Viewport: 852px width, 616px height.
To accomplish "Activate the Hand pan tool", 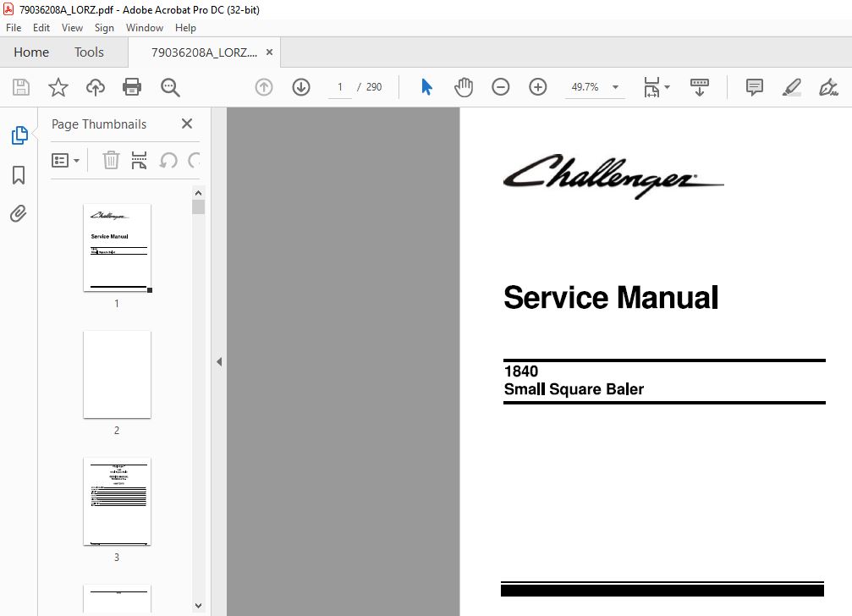I will pos(464,87).
